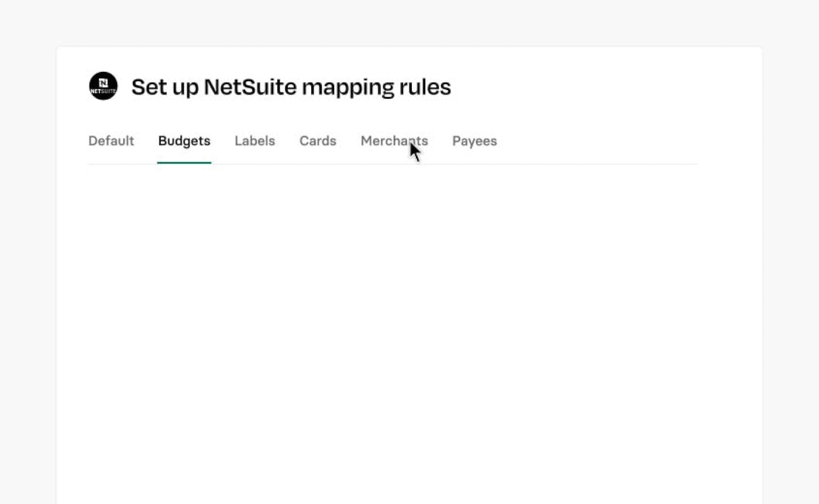This screenshot has height=504, width=819.
Task: Click the 'Set up NetSuite mapping rules' heading
Action: pos(291,87)
